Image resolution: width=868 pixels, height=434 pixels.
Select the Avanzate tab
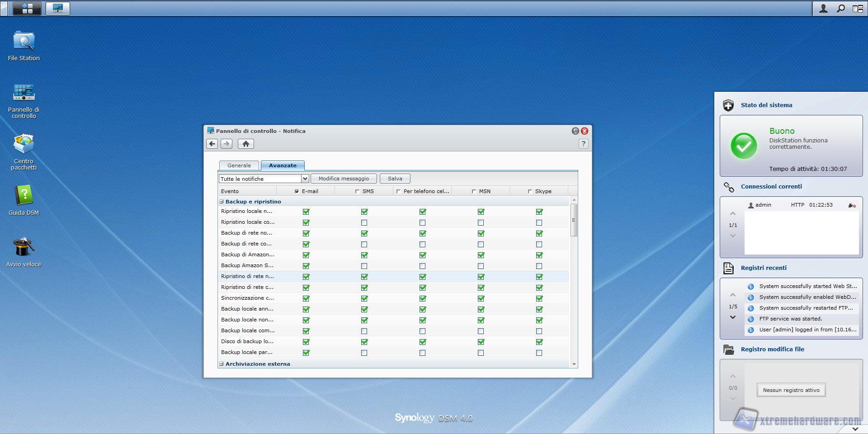283,165
